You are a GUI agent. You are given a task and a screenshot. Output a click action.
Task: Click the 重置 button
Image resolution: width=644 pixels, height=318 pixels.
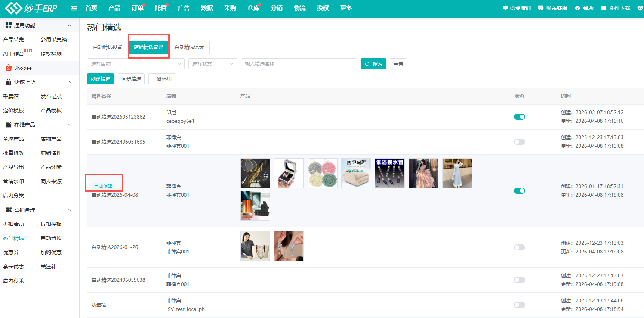pyautogui.click(x=398, y=64)
